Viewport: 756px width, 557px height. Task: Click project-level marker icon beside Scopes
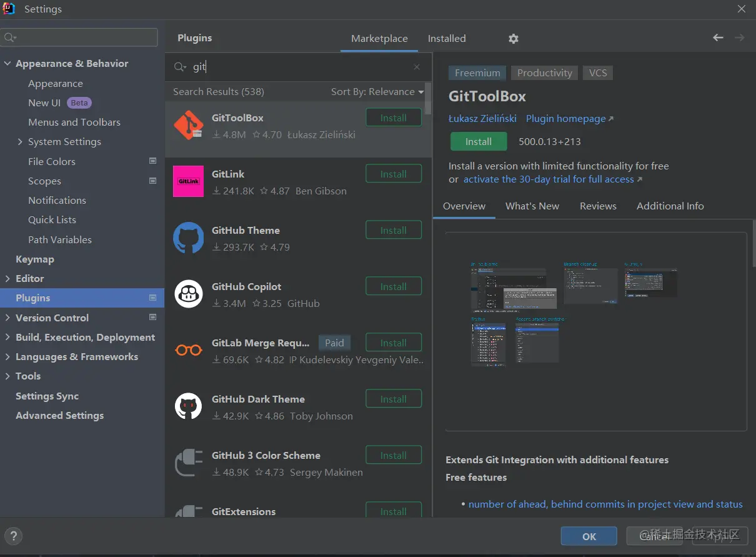(x=152, y=181)
